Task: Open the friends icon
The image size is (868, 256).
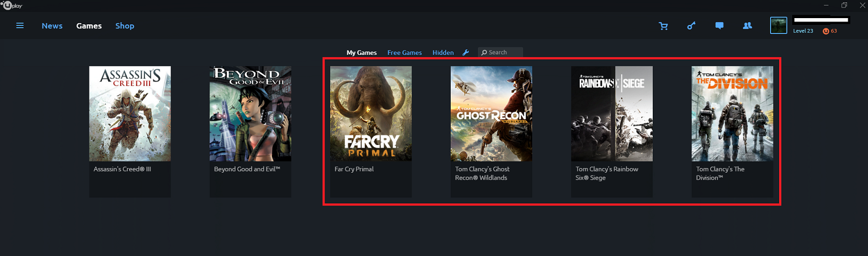Action: (747, 25)
